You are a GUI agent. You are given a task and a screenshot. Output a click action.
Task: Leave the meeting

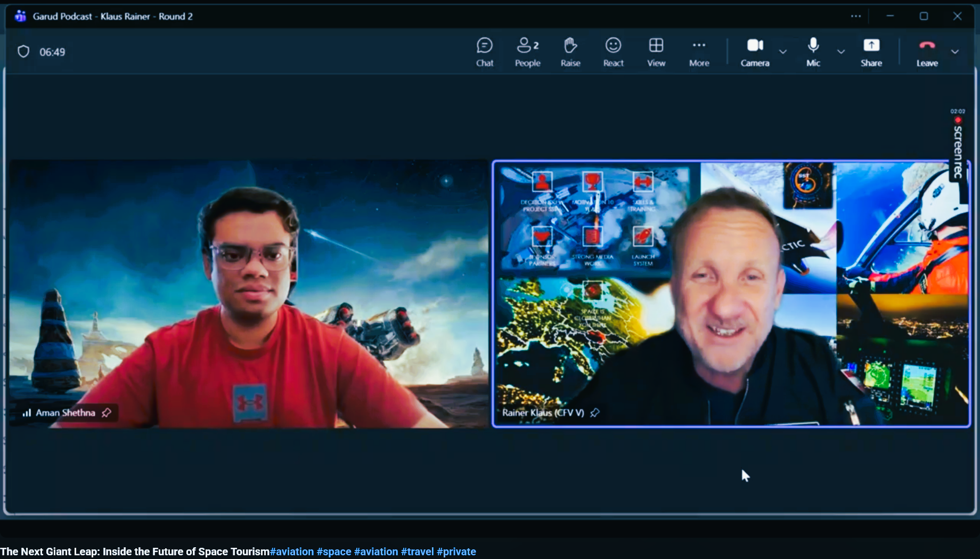coord(927,52)
